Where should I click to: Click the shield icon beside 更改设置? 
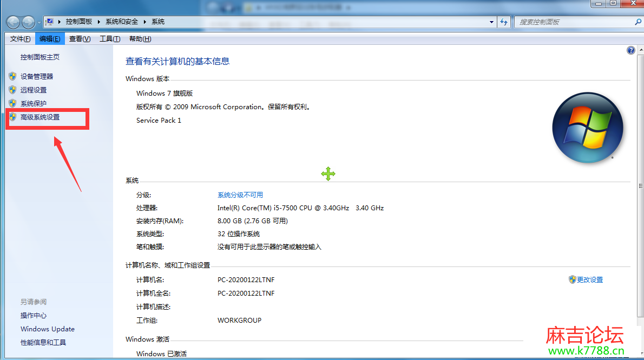click(573, 279)
